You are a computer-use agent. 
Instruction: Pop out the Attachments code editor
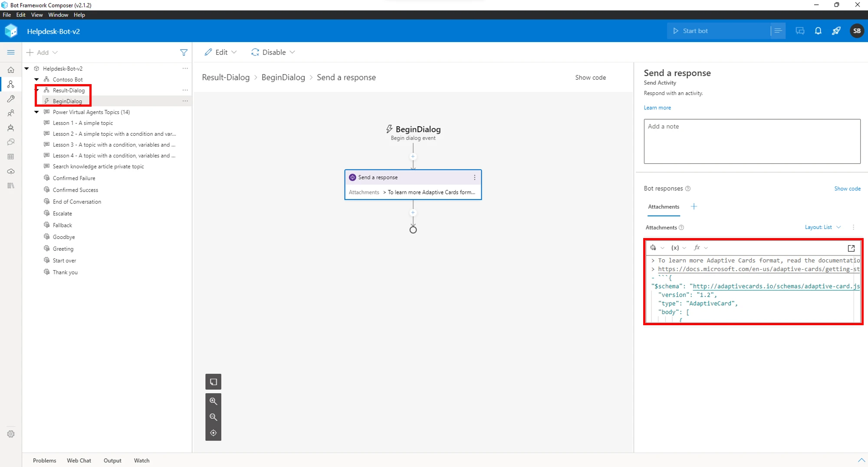[851, 248]
